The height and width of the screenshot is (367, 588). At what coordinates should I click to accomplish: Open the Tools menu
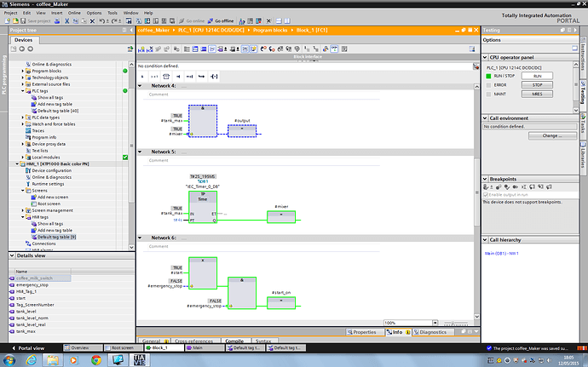112,13
